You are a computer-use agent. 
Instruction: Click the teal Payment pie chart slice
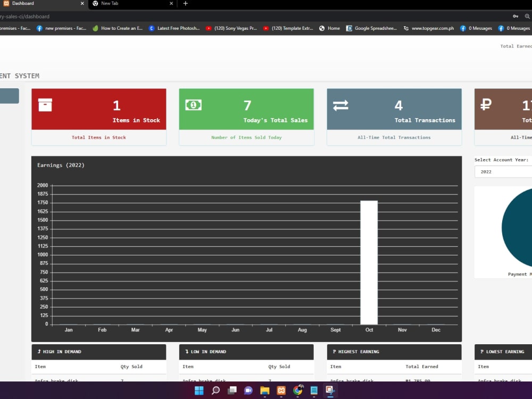point(517,227)
